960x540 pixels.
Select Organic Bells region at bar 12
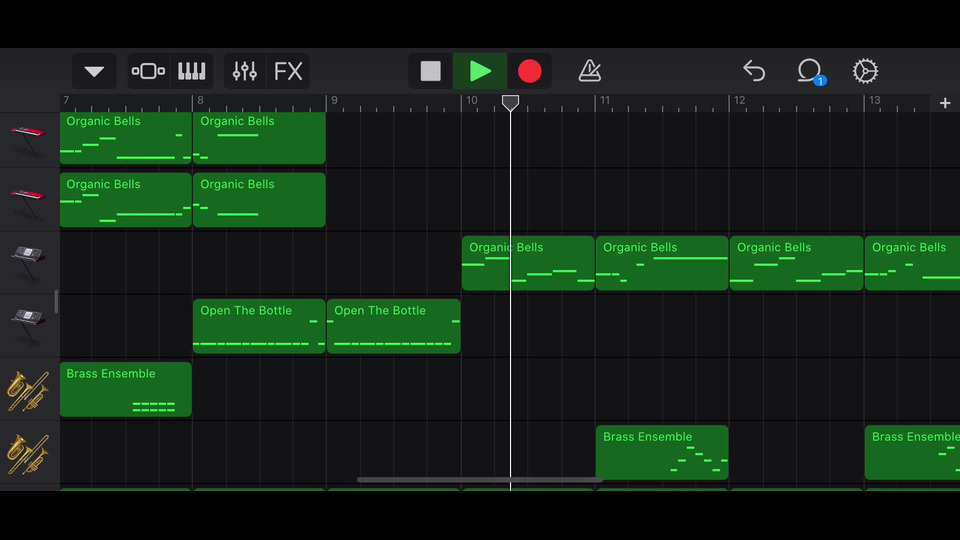[796, 263]
